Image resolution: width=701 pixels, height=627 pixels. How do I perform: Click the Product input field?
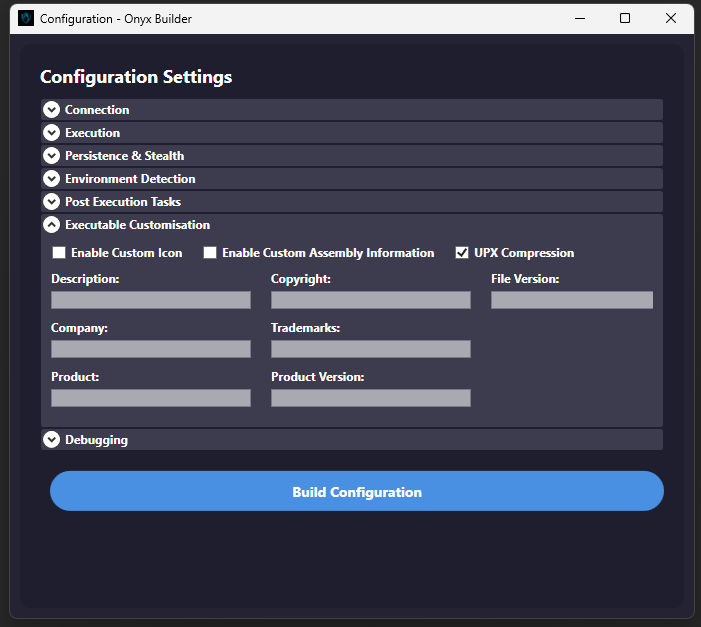151,398
